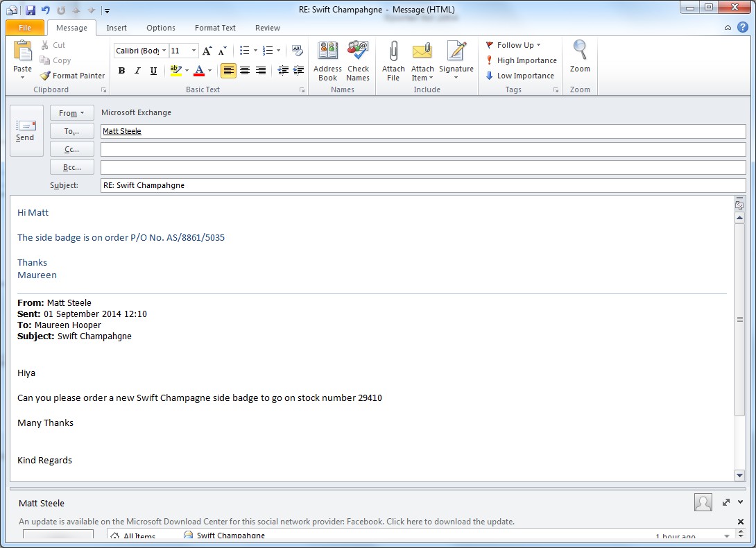This screenshot has width=756, height=548.
Task: Click the To... button
Action: (x=72, y=131)
